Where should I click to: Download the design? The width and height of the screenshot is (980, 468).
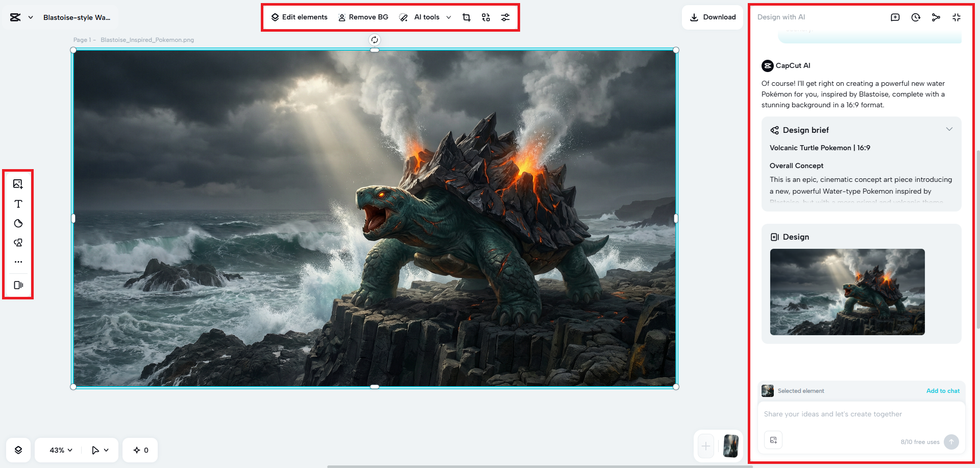[713, 17]
